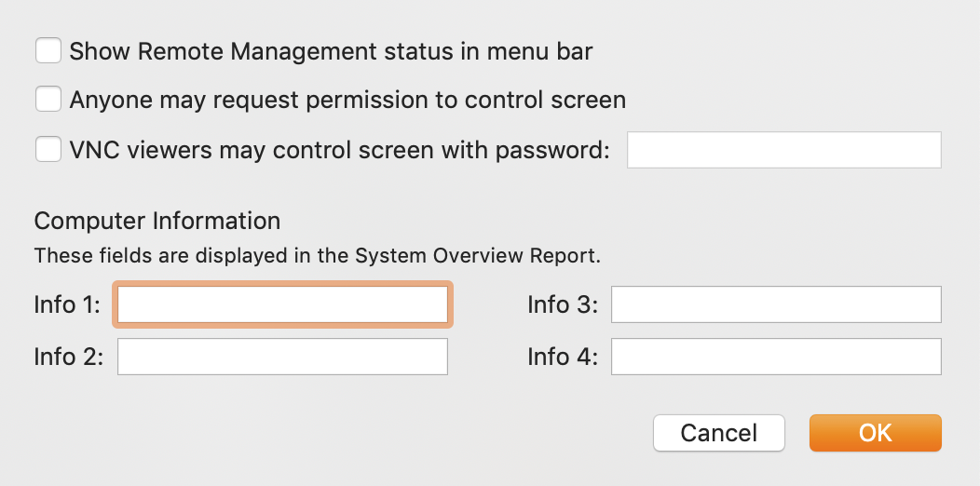Image resolution: width=980 pixels, height=486 pixels.
Task: Focus the Info 1 text field
Action: pyautogui.click(x=282, y=304)
